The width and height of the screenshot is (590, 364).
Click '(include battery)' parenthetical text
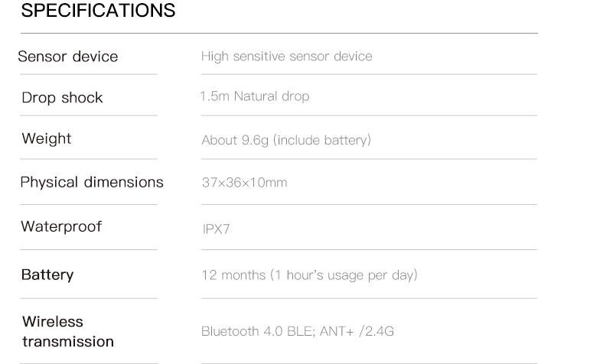coord(322,140)
